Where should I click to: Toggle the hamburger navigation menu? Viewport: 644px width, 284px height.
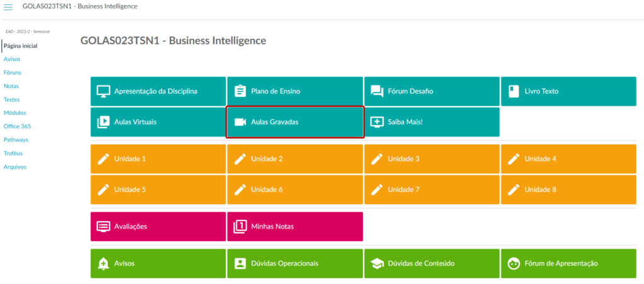pyautogui.click(x=8, y=7)
